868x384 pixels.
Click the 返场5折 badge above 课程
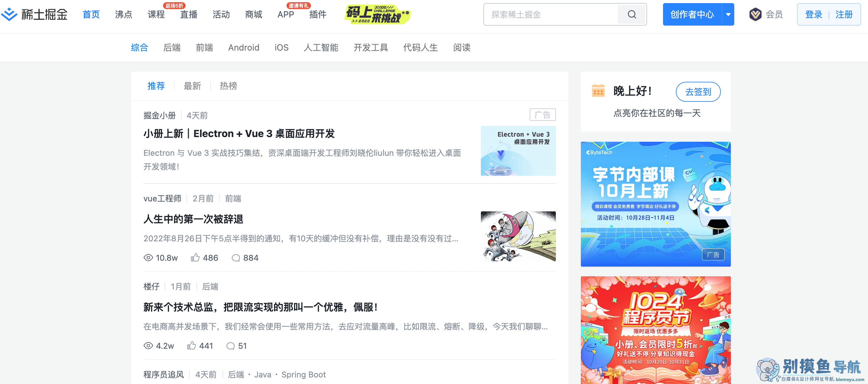point(174,5)
